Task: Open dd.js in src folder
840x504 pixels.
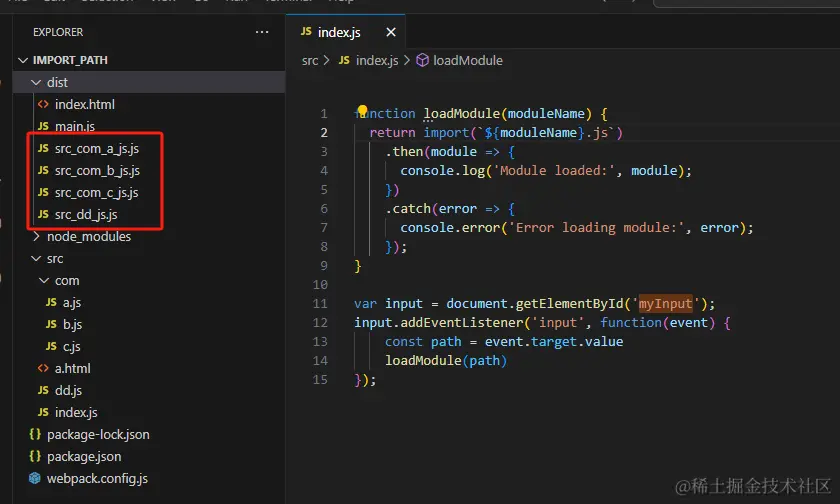Action: click(68, 390)
